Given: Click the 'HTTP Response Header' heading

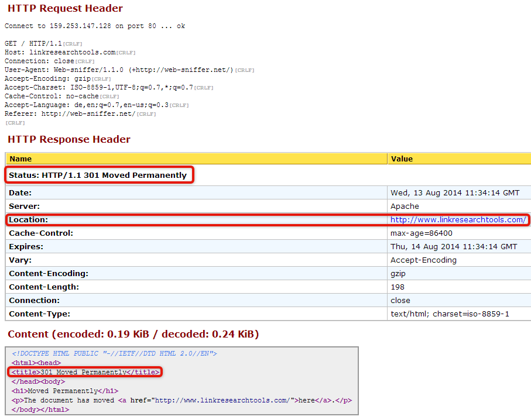Looking at the screenshot, I should [x=69, y=139].
